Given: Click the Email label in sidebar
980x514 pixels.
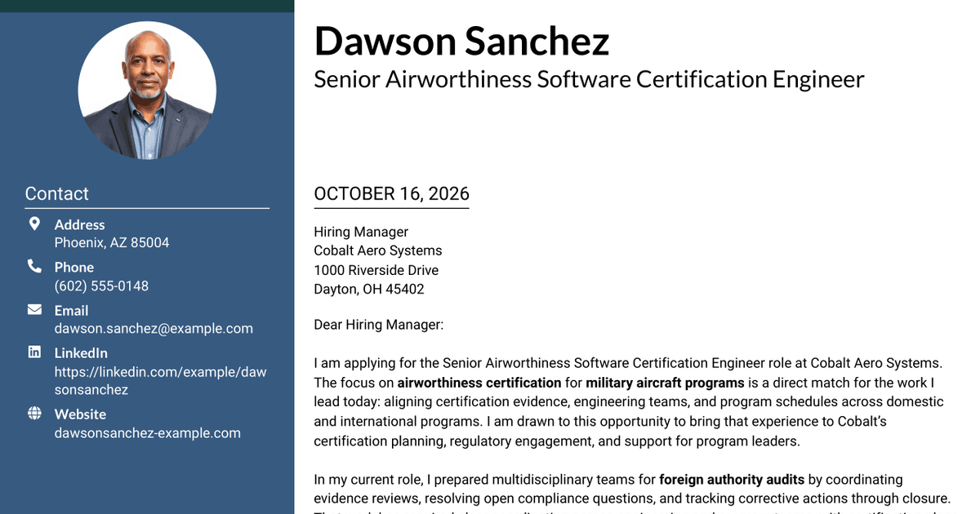Looking at the screenshot, I should coord(71,310).
